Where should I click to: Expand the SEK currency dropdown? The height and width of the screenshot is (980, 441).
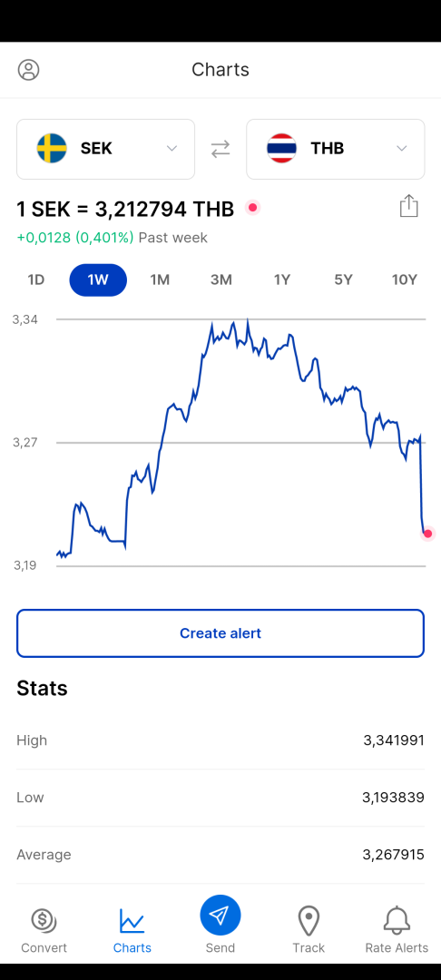tap(171, 149)
